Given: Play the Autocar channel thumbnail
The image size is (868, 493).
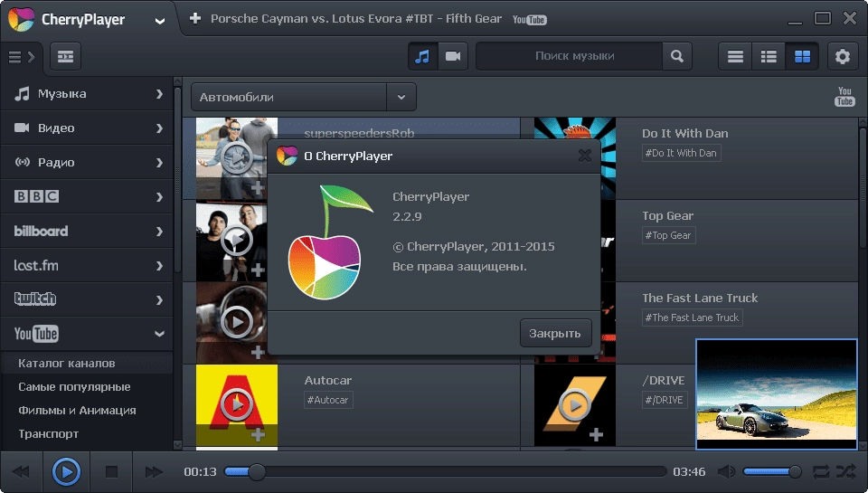Looking at the screenshot, I should 236,404.
